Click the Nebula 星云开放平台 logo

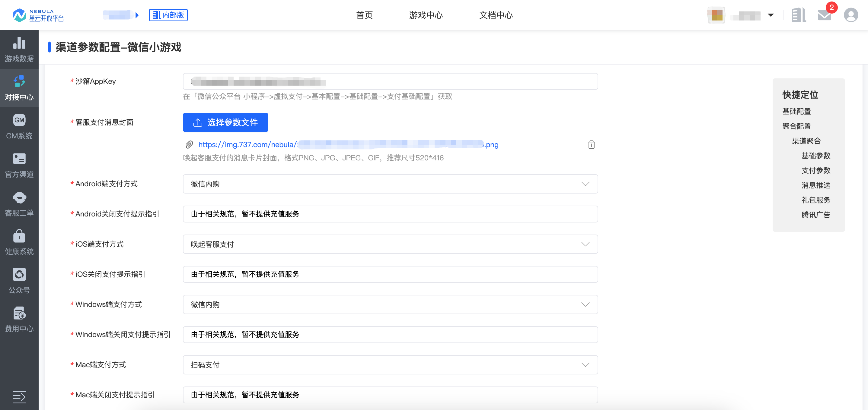[x=38, y=15]
